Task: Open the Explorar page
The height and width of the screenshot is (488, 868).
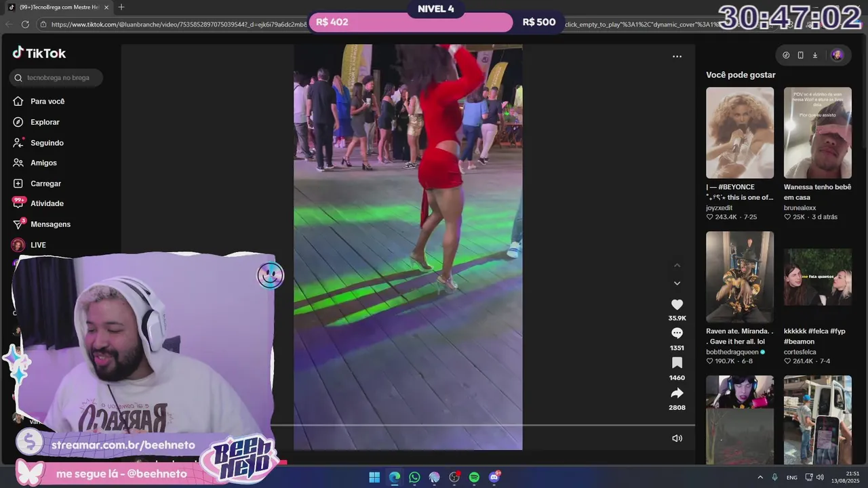Action: (x=36, y=122)
